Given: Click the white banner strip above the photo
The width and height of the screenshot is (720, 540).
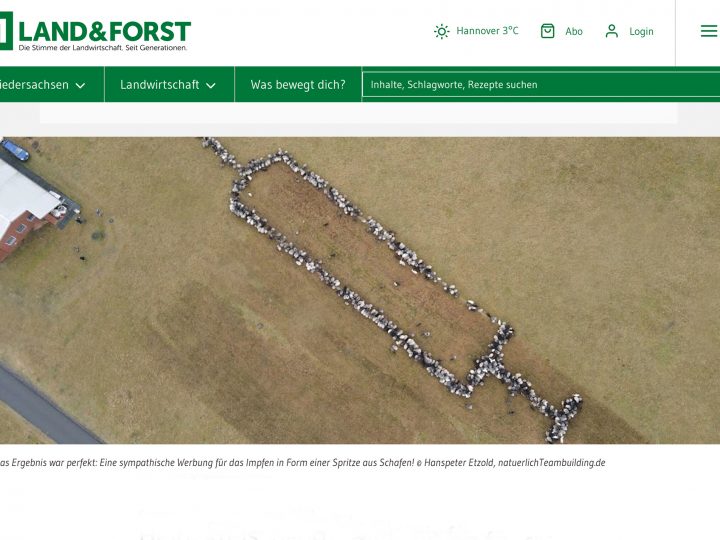Looking at the screenshot, I should click(358, 112).
